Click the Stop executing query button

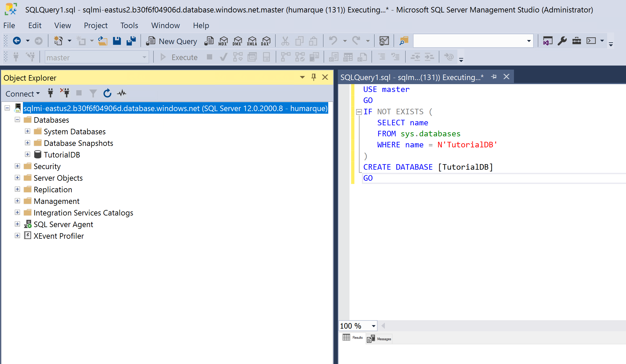point(209,57)
